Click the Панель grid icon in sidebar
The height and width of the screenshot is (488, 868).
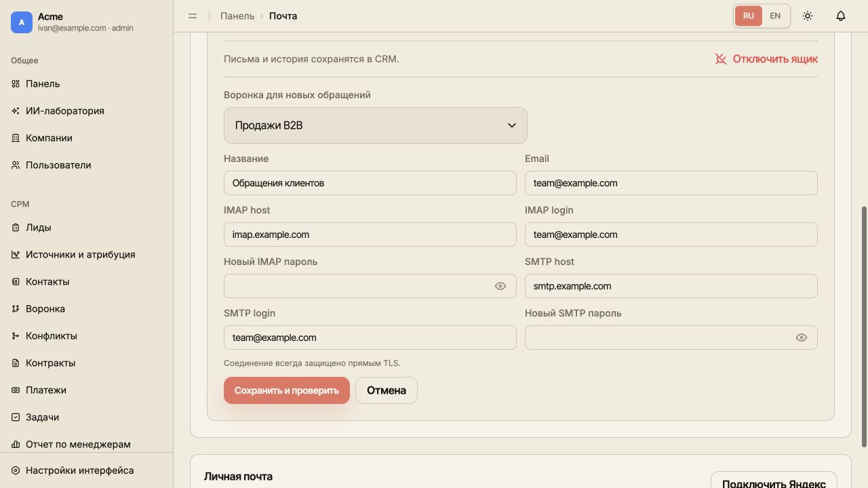(x=16, y=83)
